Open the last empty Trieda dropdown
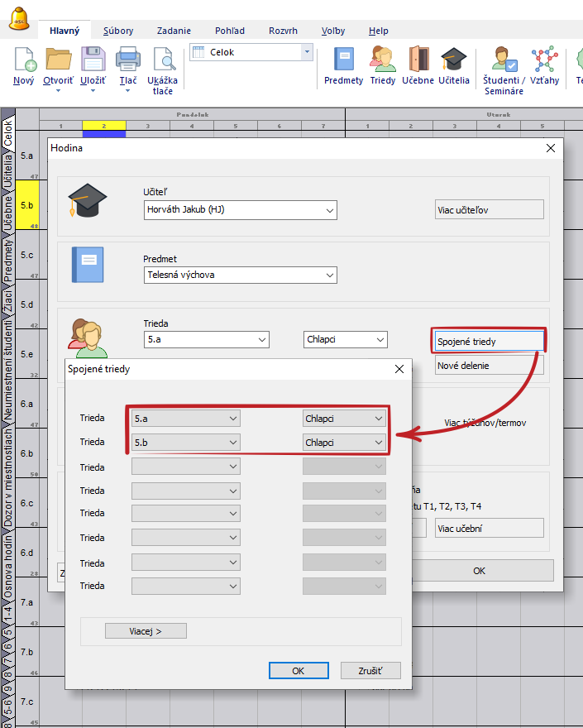 click(x=186, y=586)
